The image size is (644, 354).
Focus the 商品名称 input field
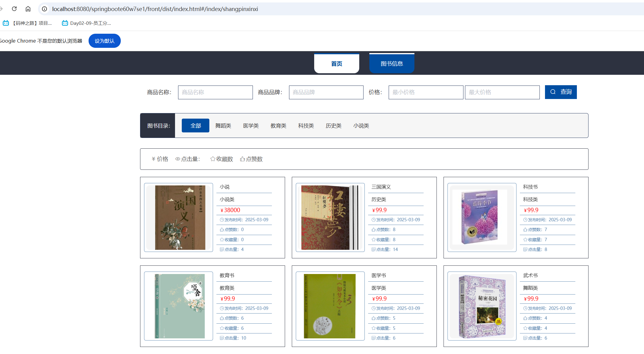215,92
